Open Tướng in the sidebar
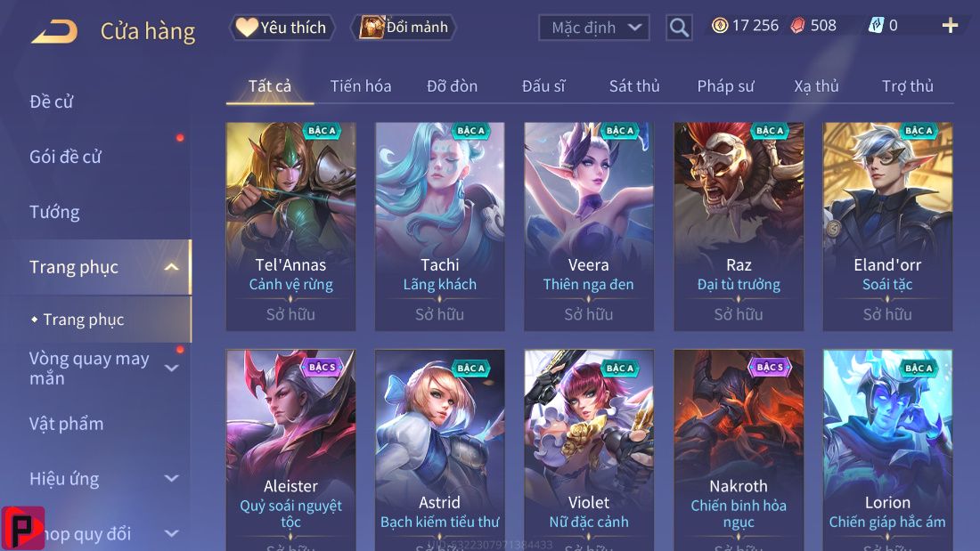Screen dimensions: 980x551 click(54, 212)
